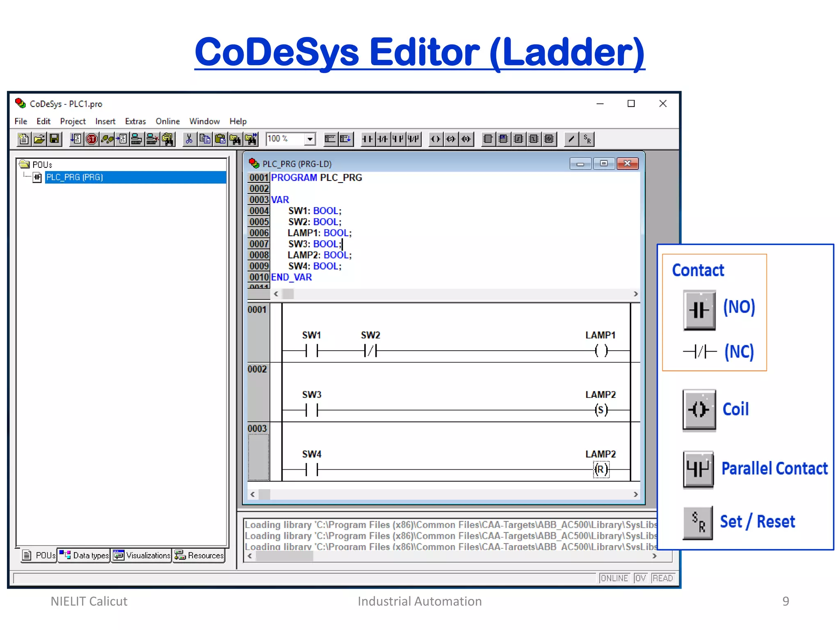This screenshot has height=630, width=840.
Task: Click the Paste clipboard icon
Action: 220,139
